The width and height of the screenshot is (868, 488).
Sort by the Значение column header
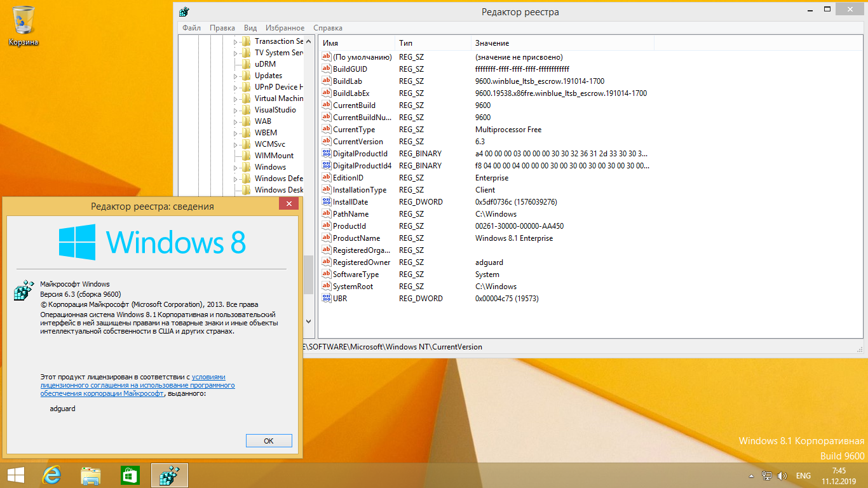tap(562, 43)
